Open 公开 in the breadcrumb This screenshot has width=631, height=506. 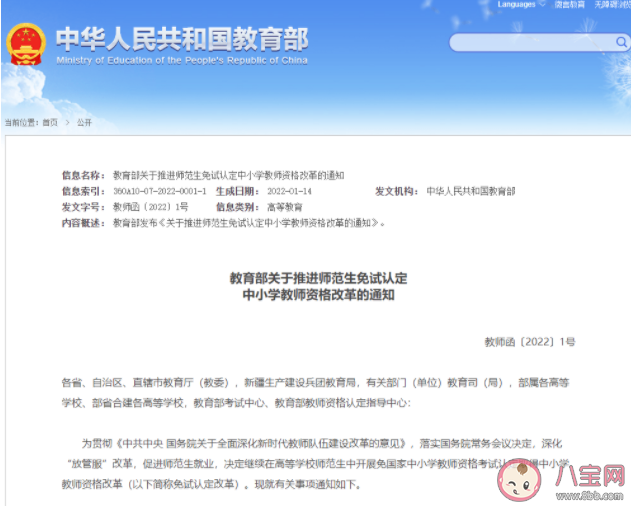(85, 122)
